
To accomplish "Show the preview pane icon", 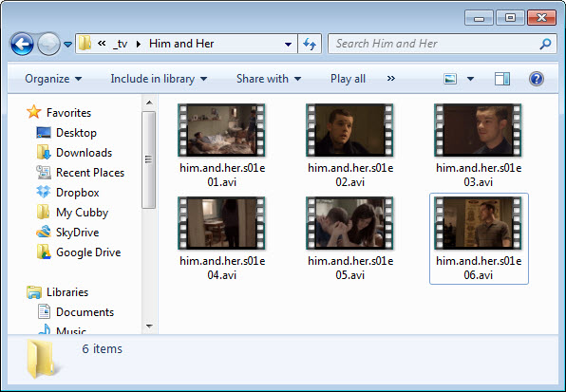I will (502, 79).
